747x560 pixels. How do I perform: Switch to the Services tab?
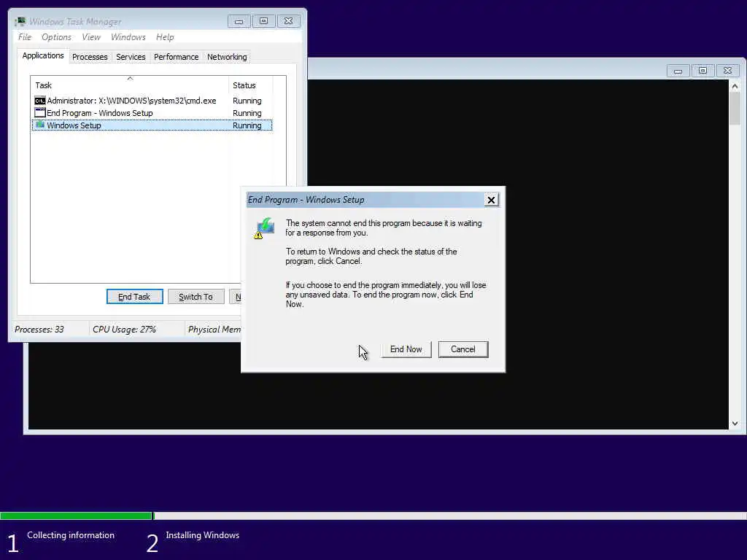131,57
